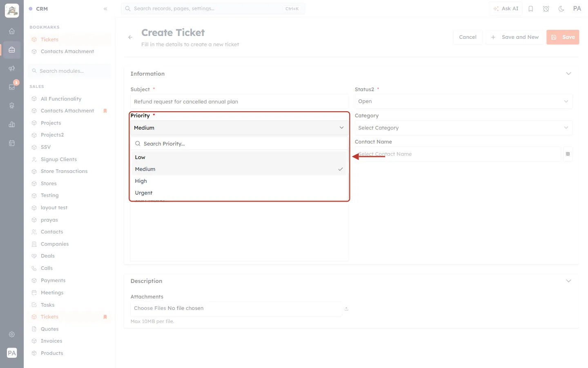Image resolution: width=588 pixels, height=368 pixels.
Task: Open settings gear in left rail
Action: click(x=12, y=334)
